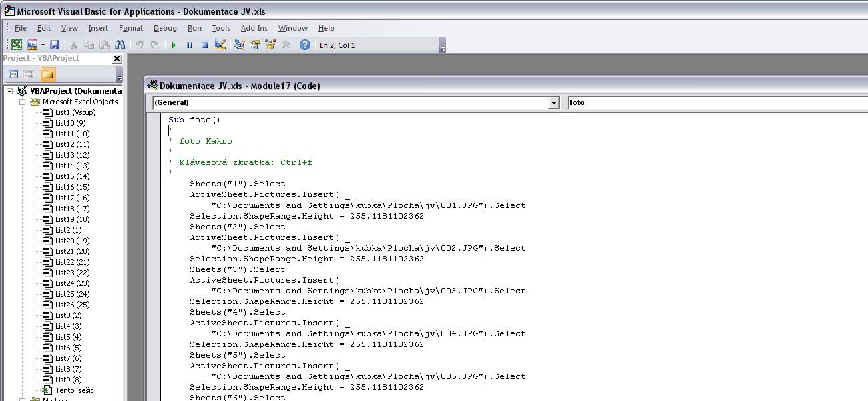Click the Paste clipboard icon
This screenshot has width=868, height=401.
pos(105,45)
